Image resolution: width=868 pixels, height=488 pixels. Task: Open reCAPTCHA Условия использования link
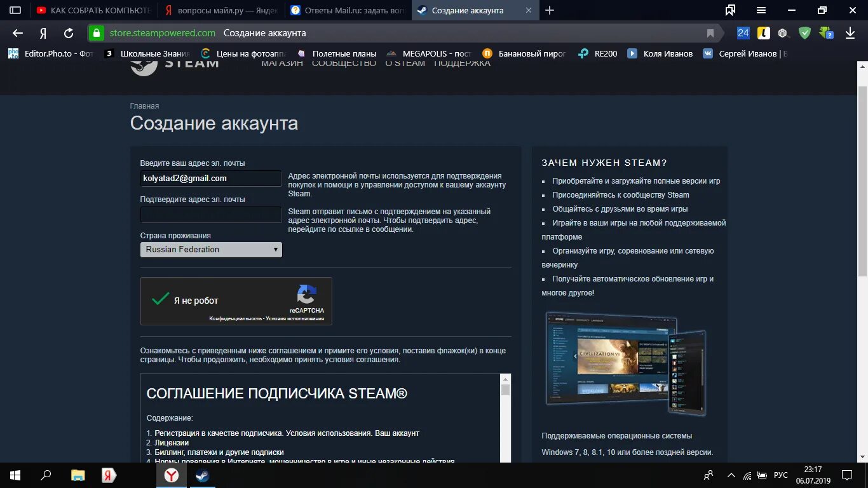click(x=295, y=318)
